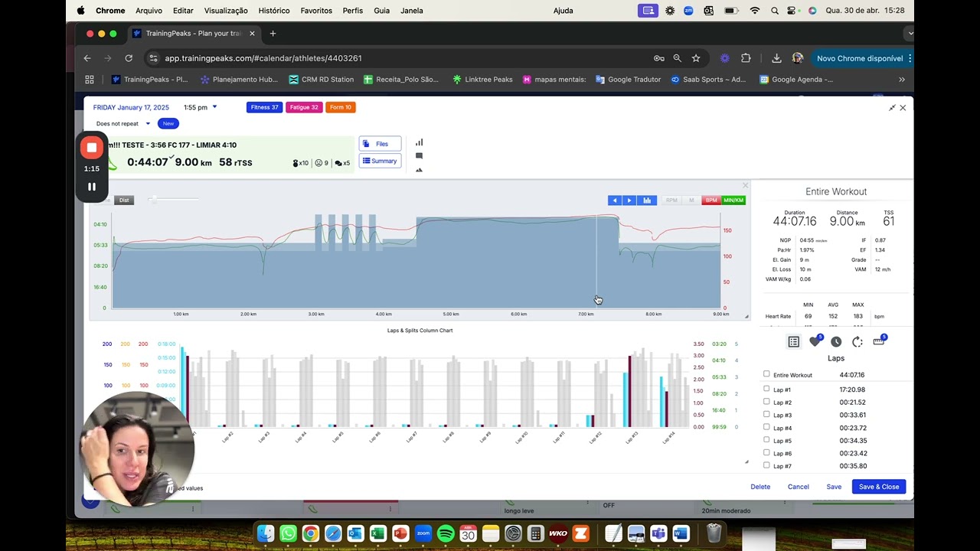
Task: Stop the screen recording with the red button
Action: coord(92,148)
